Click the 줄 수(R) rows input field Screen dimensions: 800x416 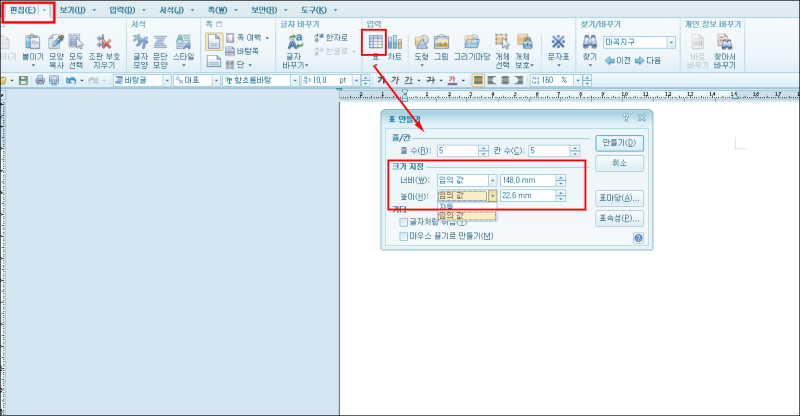[458, 151]
